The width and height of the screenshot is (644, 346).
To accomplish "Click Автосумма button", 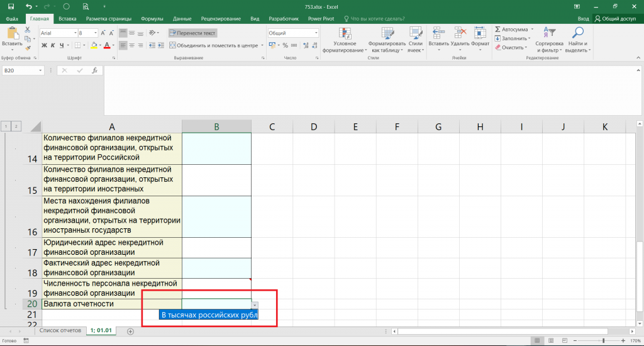I will tap(511, 29).
